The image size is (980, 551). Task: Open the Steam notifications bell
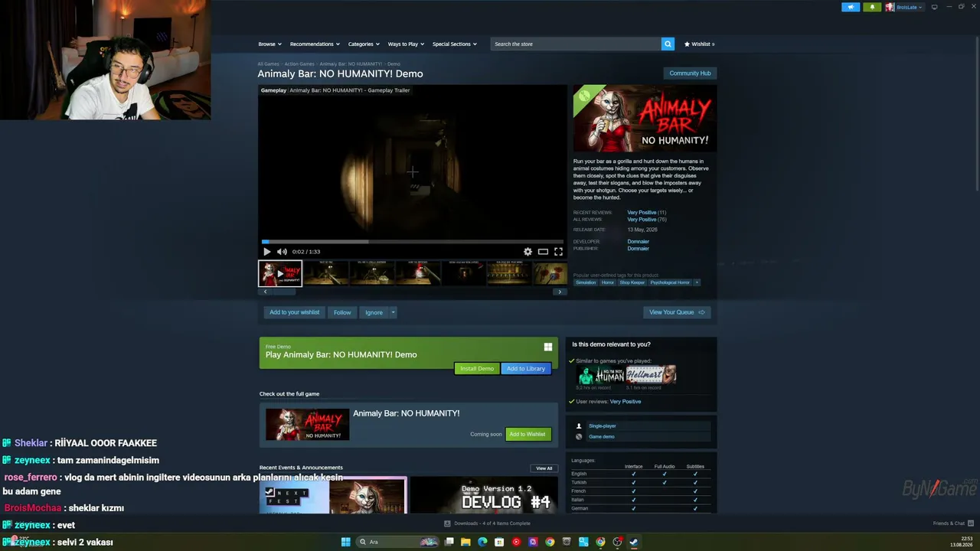(x=872, y=7)
